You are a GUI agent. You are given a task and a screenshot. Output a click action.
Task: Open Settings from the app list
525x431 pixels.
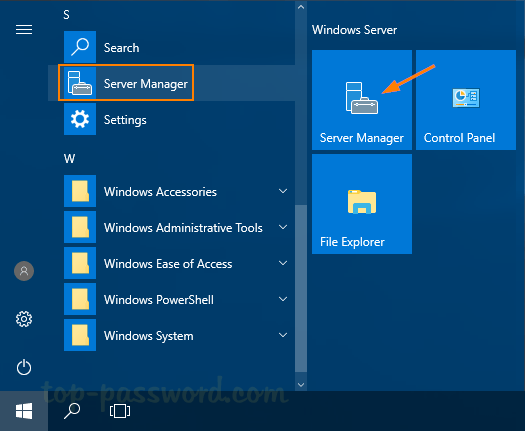click(x=171, y=119)
